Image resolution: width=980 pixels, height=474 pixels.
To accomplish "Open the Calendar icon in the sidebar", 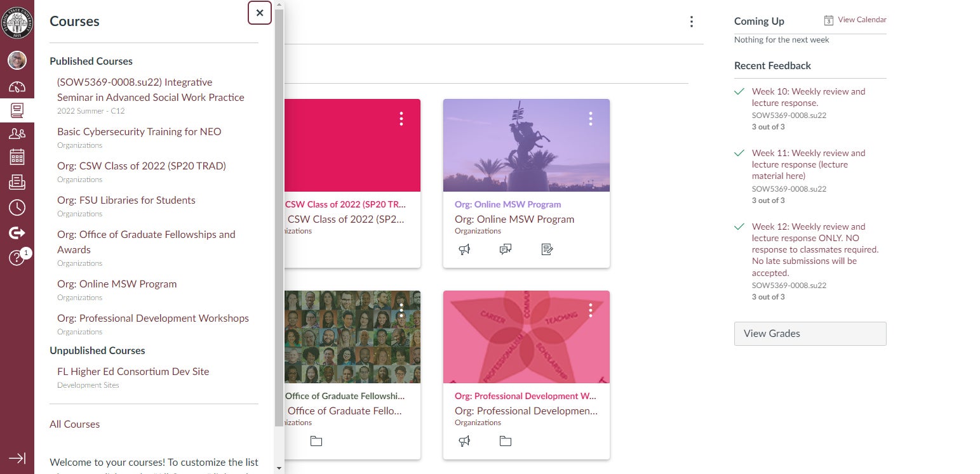I will tap(17, 157).
